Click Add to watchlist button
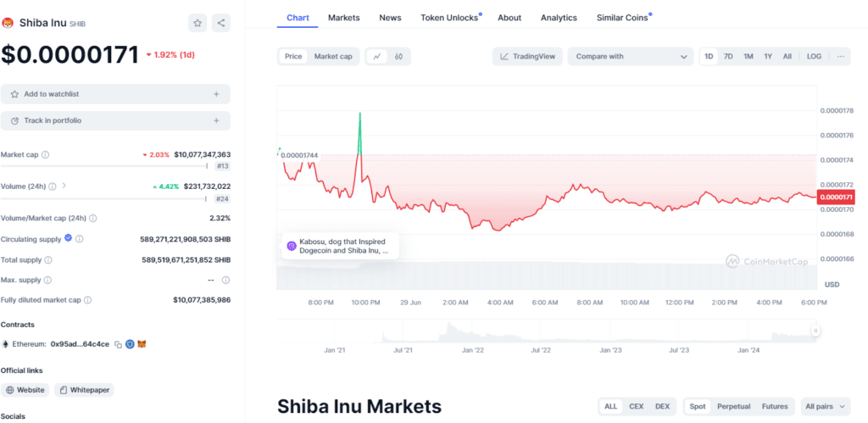Image resolution: width=868 pixels, height=423 pixels. point(115,94)
